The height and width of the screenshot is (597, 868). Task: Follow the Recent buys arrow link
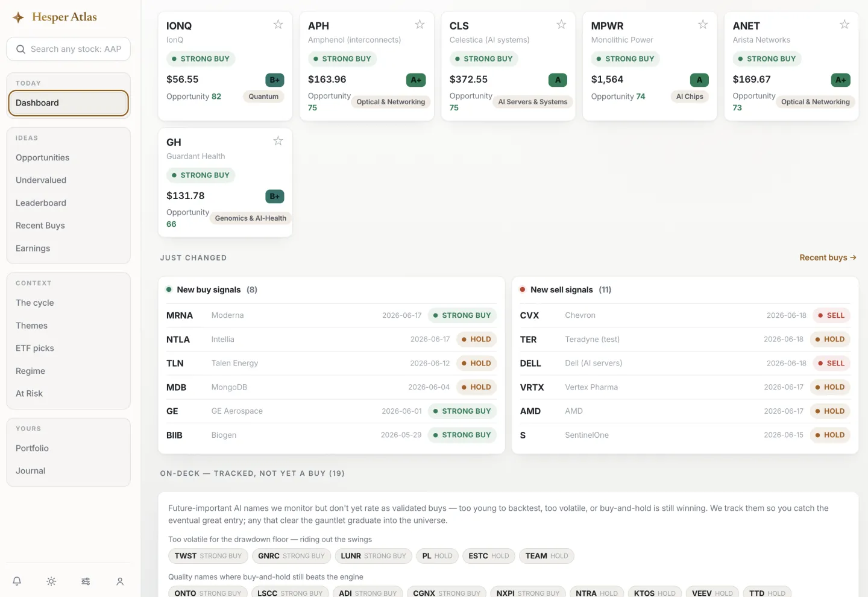tap(828, 257)
